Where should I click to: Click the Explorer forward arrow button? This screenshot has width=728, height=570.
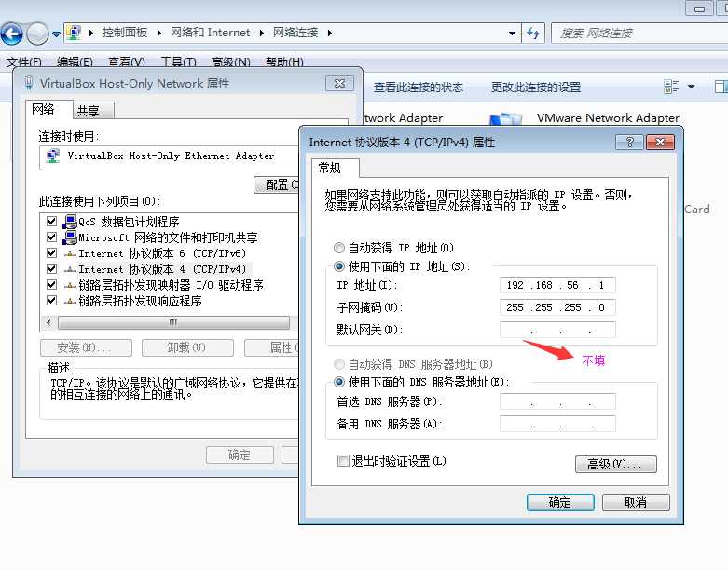tap(37, 34)
